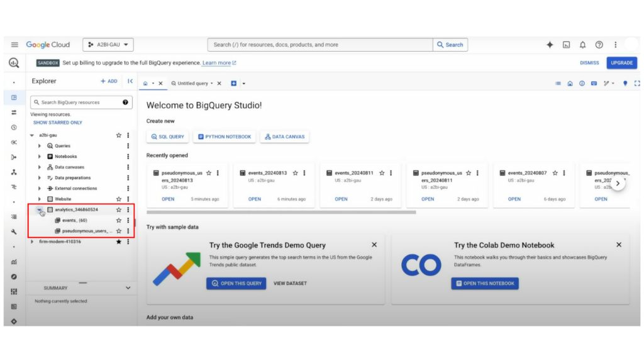Create a new SQL QUERY

coord(167,137)
